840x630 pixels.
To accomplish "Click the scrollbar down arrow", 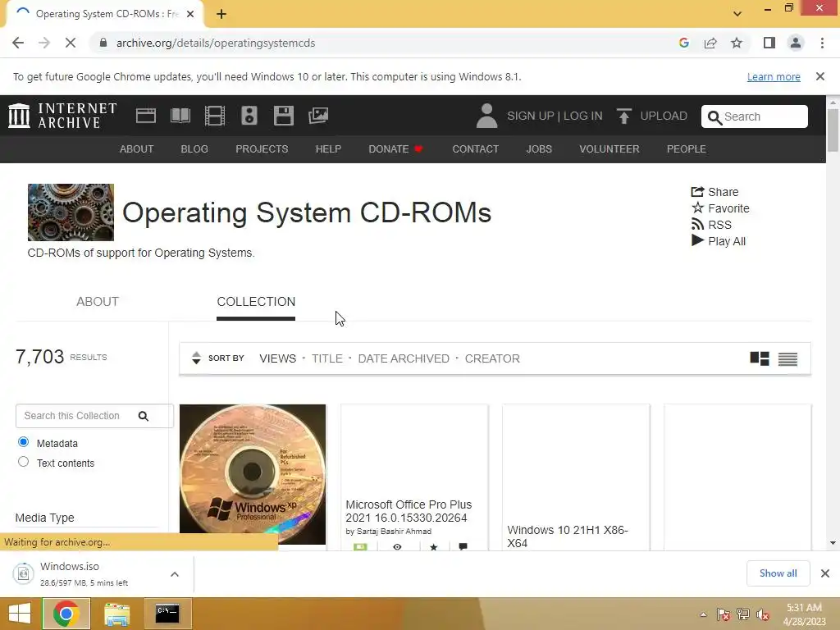I will (833, 543).
